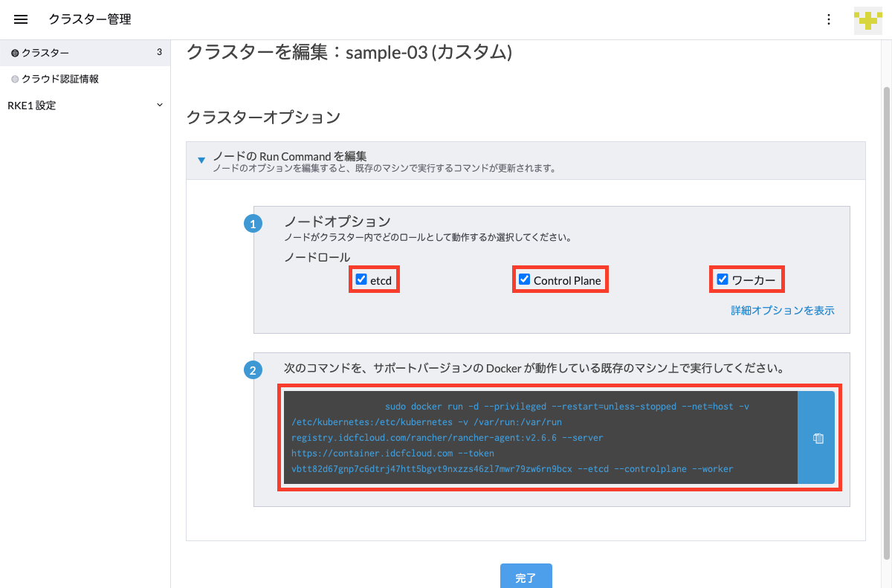Image resolution: width=892 pixels, height=588 pixels.
Task: Collapse the ノードの Run Command を編集 section
Action: [x=201, y=160]
